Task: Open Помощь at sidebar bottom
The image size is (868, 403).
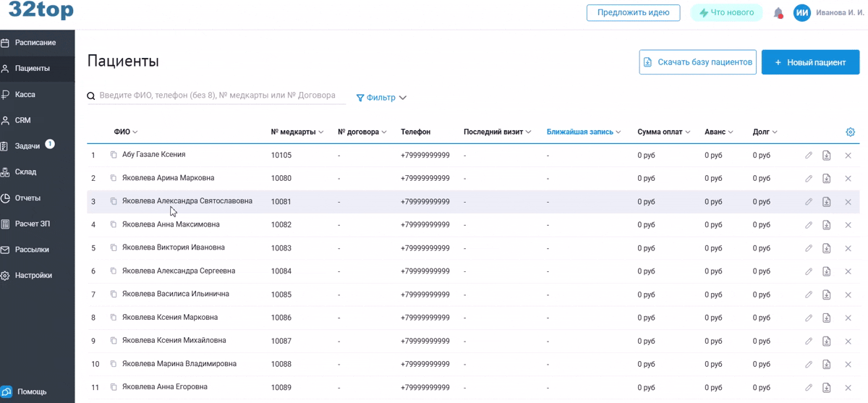Action: tap(25, 391)
